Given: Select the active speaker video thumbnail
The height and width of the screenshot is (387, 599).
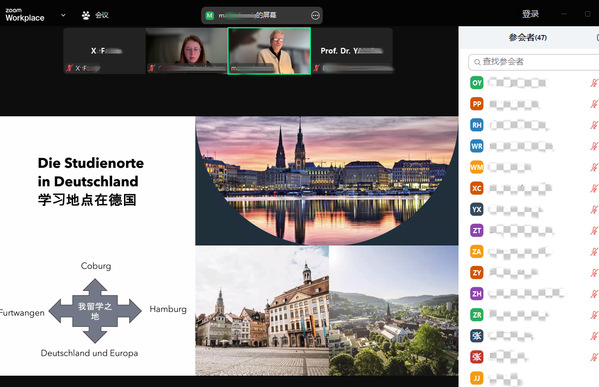Looking at the screenshot, I should coord(269,51).
